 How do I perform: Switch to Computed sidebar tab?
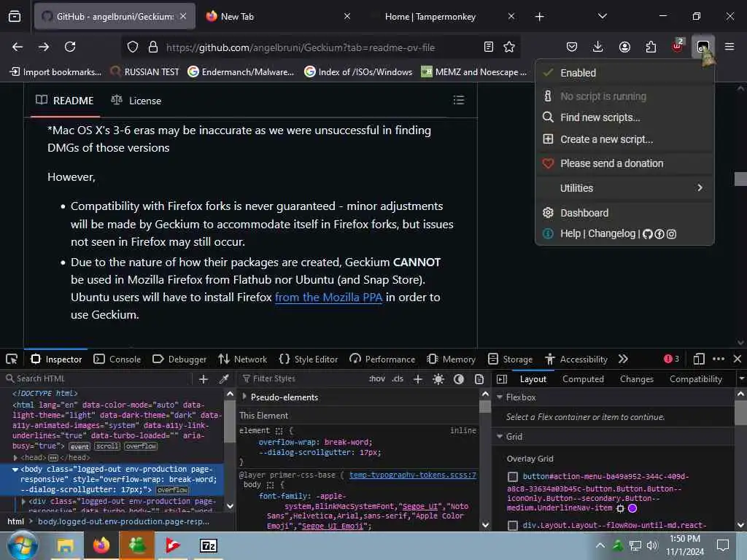583,379
